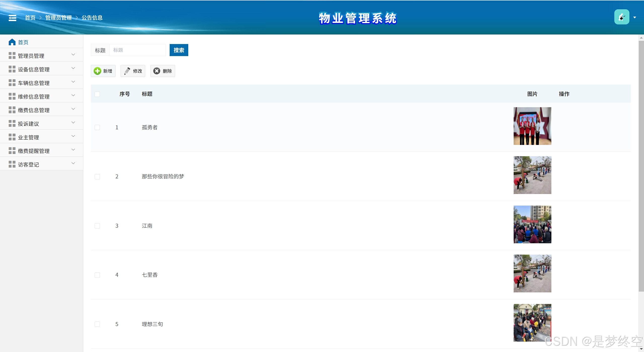Click the hamburger menu collapse icon
The width and height of the screenshot is (644, 352).
12,18
